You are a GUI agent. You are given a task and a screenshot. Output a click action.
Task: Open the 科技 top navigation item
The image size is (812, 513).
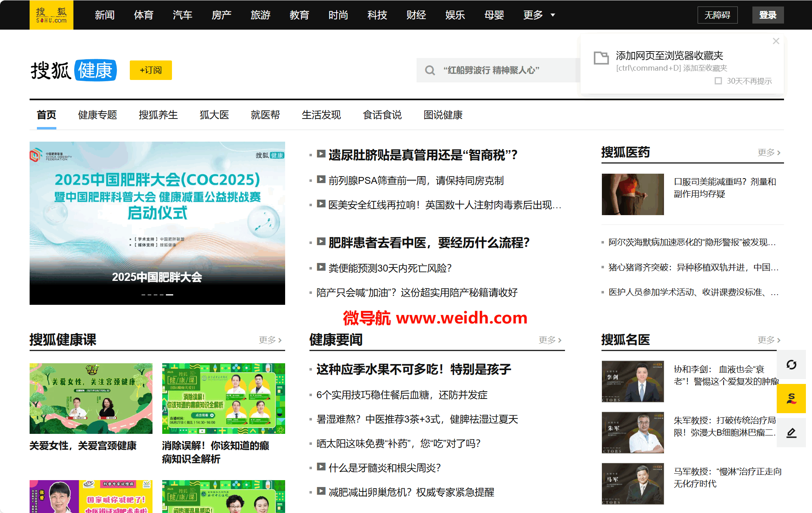tap(377, 15)
